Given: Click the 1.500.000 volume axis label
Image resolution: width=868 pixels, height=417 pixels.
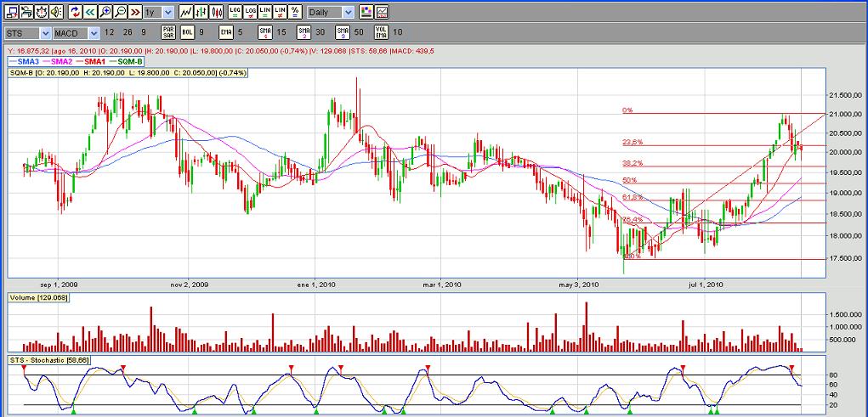Looking at the screenshot, I should point(844,314).
